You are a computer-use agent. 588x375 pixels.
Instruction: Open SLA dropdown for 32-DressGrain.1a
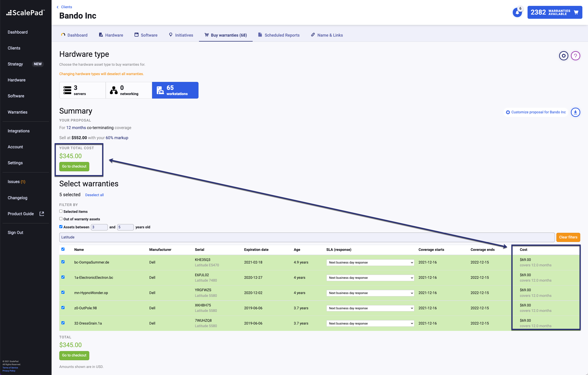pos(370,323)
